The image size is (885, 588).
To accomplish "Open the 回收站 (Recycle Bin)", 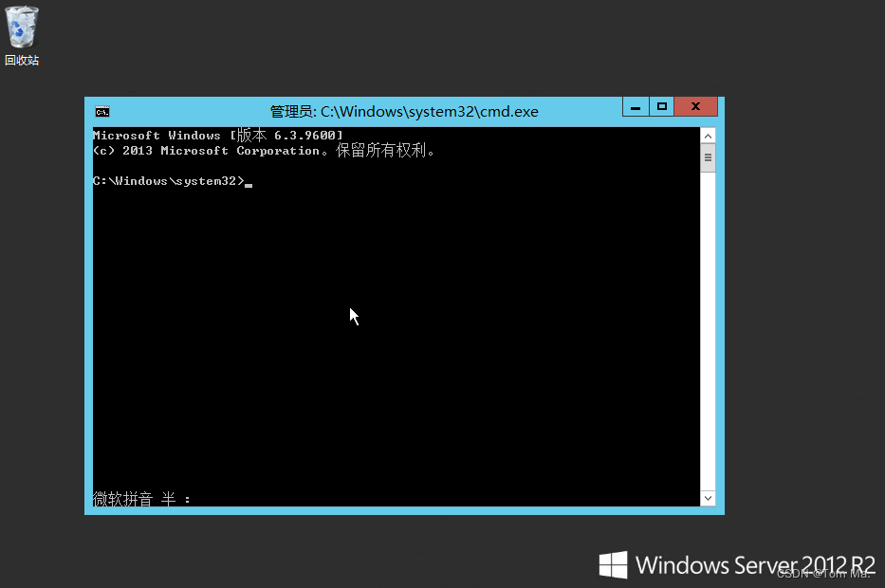I will pyautogui.click(x=21, y=28).
